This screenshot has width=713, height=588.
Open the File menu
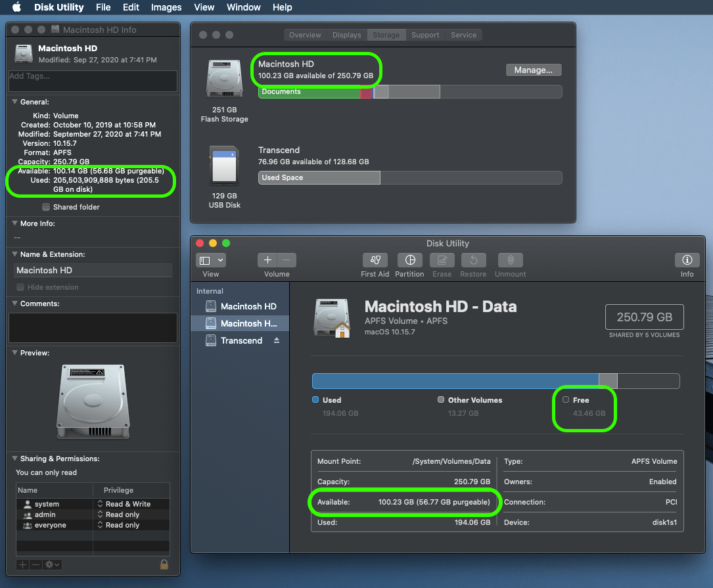point(103,7)
